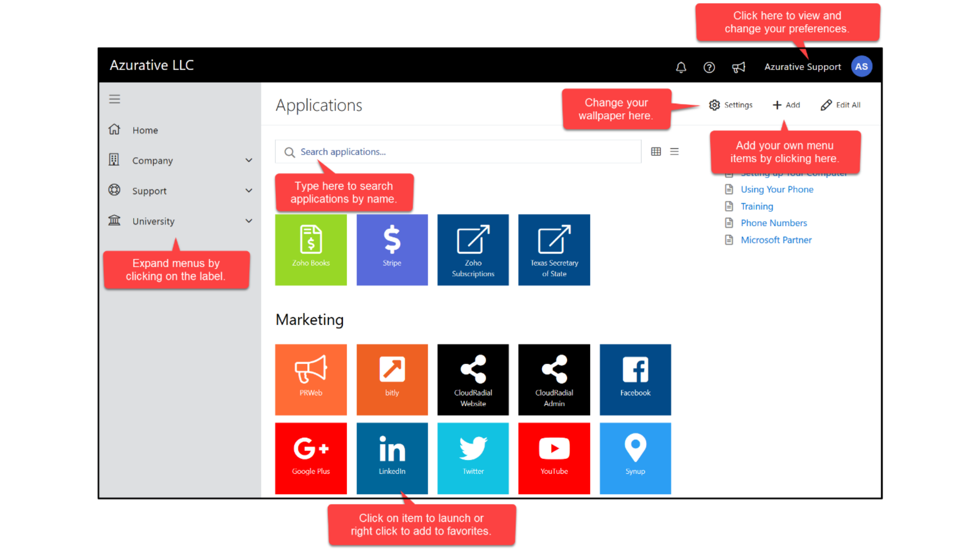Switch to grid view of applications
Screen dimensions: 980x551
(x=656, y=152)
